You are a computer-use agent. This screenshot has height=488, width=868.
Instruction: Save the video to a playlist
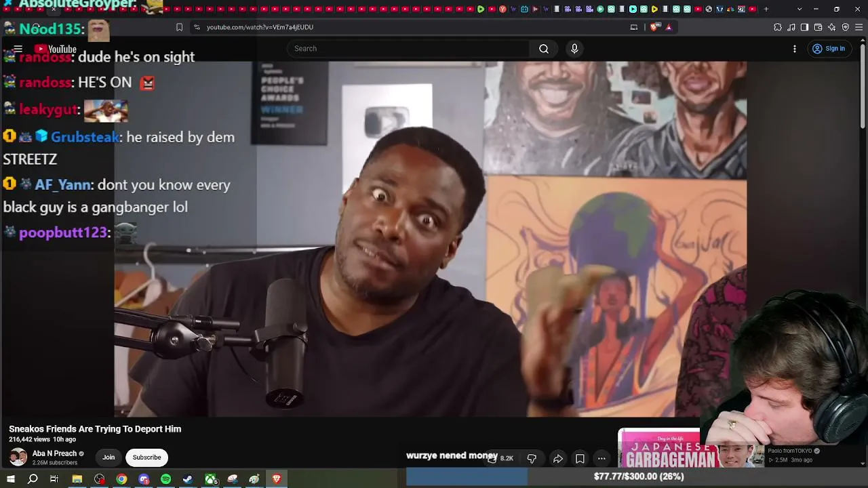pyautogui.click(x=580, y=459)
